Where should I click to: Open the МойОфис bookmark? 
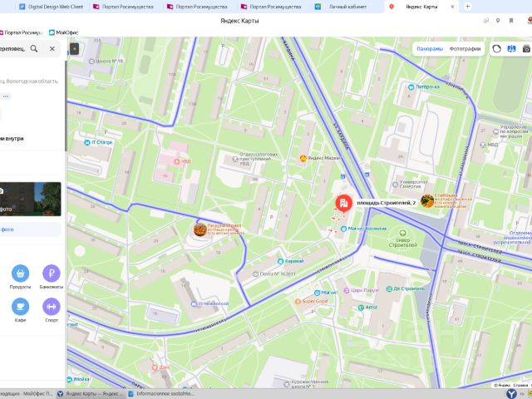pos(64,32)
